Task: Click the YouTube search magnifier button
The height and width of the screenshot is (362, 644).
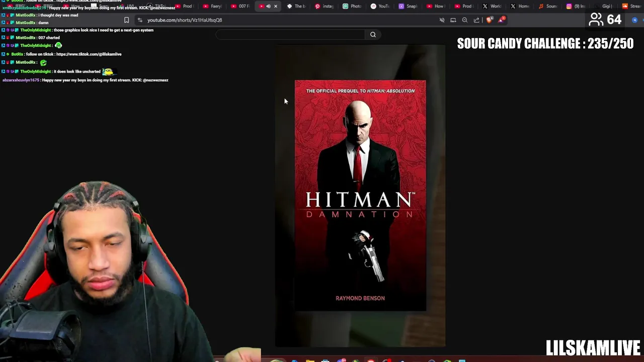Action: [x=373, y=35]
